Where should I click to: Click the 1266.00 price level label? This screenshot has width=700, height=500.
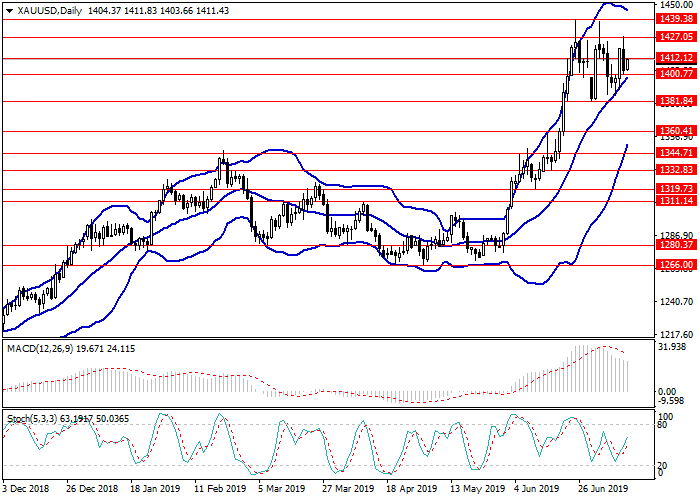(676, 265)
